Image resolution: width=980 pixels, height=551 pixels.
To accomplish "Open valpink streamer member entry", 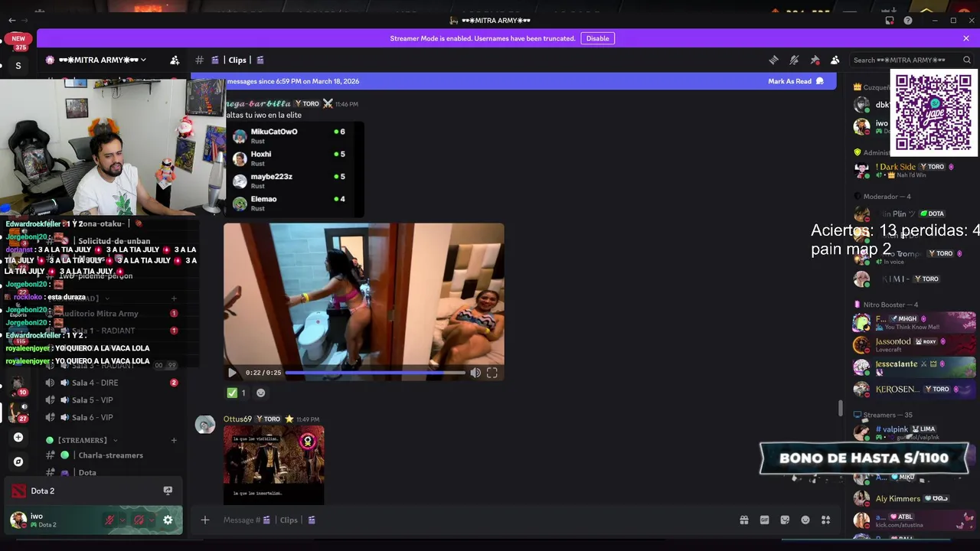I will click(914, 432).
